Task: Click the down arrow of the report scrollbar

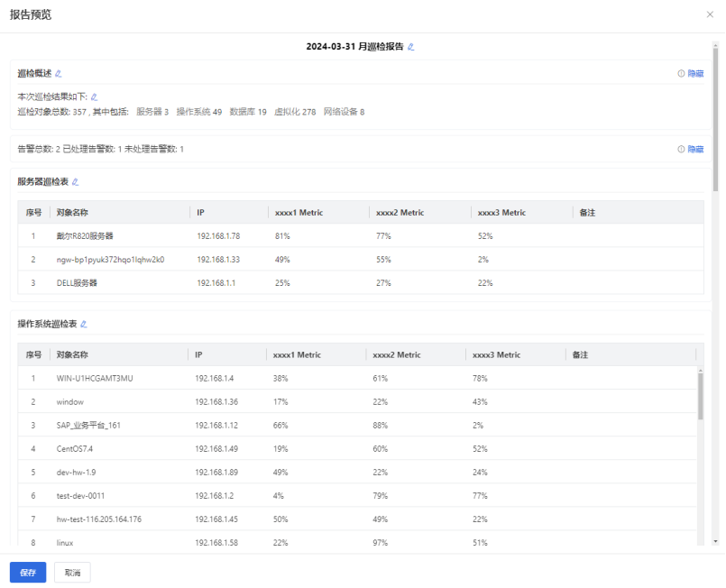Action: [x=715, y=541]
